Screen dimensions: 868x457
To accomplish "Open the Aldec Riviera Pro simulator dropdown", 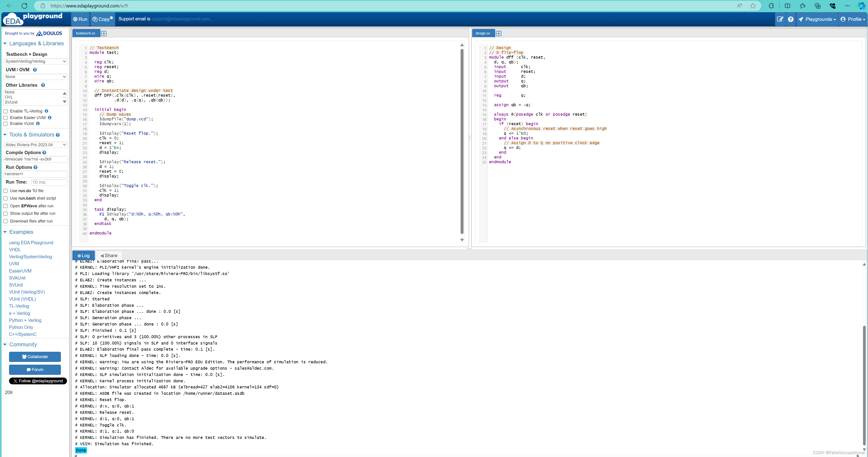I will [35, 145].
